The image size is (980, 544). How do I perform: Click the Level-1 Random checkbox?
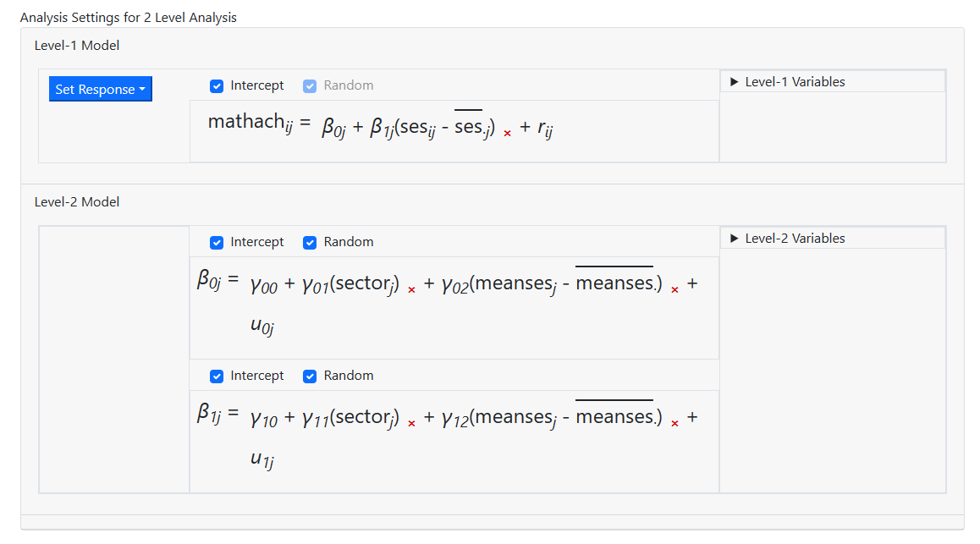[310, 85]
